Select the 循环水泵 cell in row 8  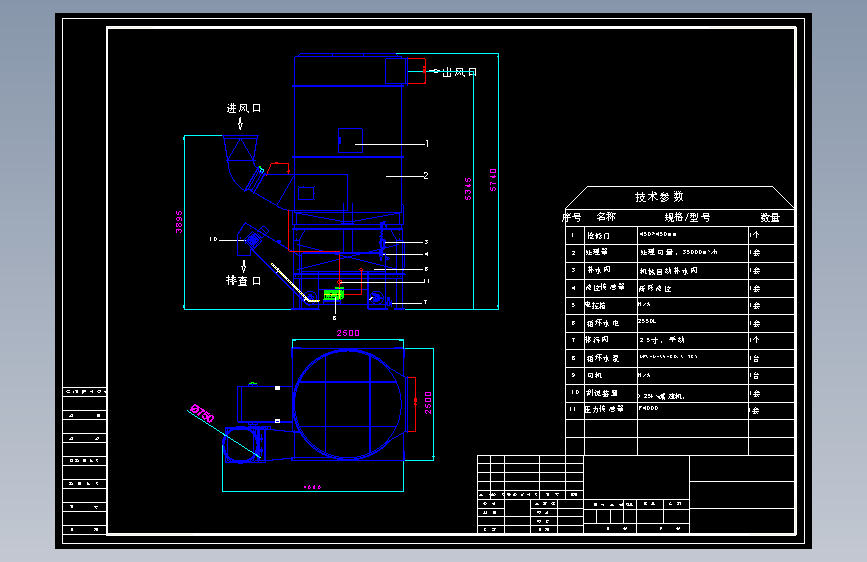coord(611,358)
